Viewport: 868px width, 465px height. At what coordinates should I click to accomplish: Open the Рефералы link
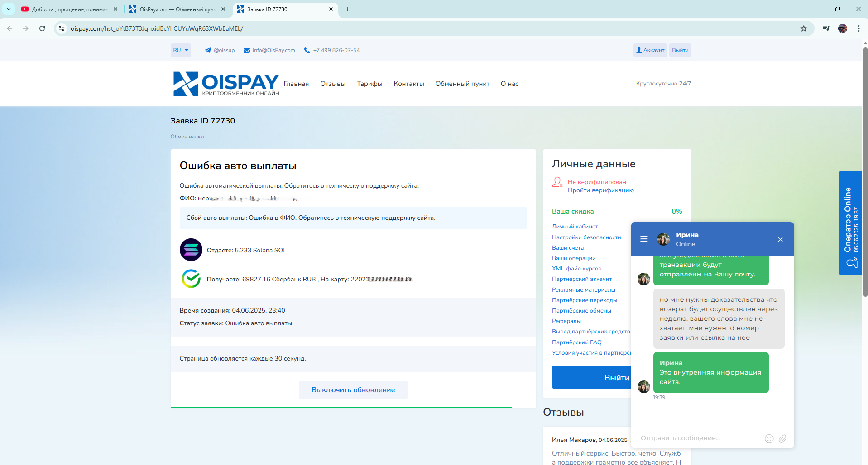pyautogui.click(x=566, y=321)
